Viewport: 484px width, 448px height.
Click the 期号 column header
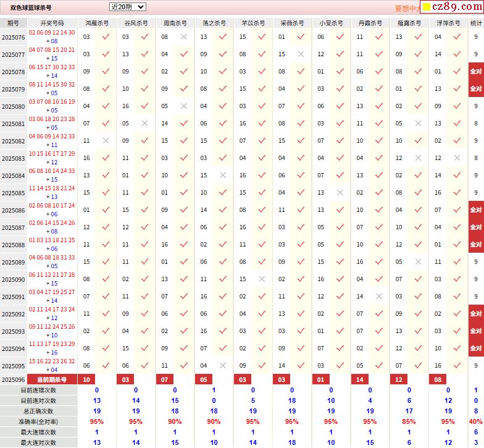tap(14, 23)
